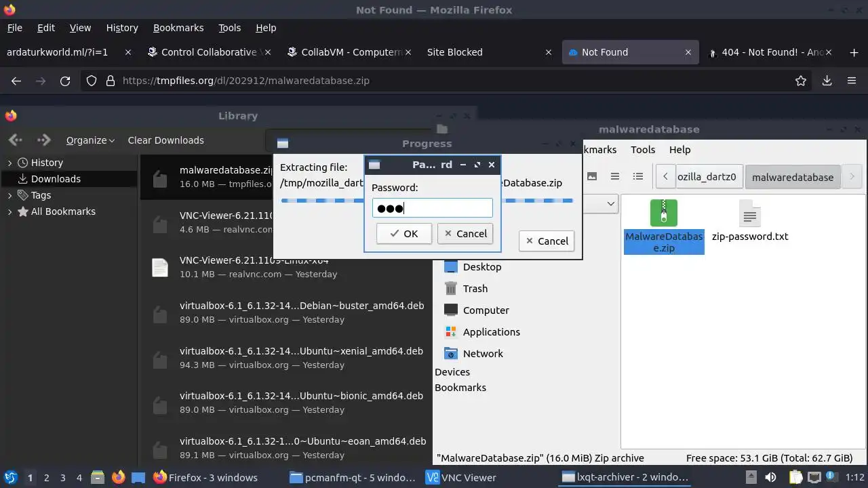The image size is (868, 488).
Task: Click the site security padlock icon
Action: click(x=111, y=81)
